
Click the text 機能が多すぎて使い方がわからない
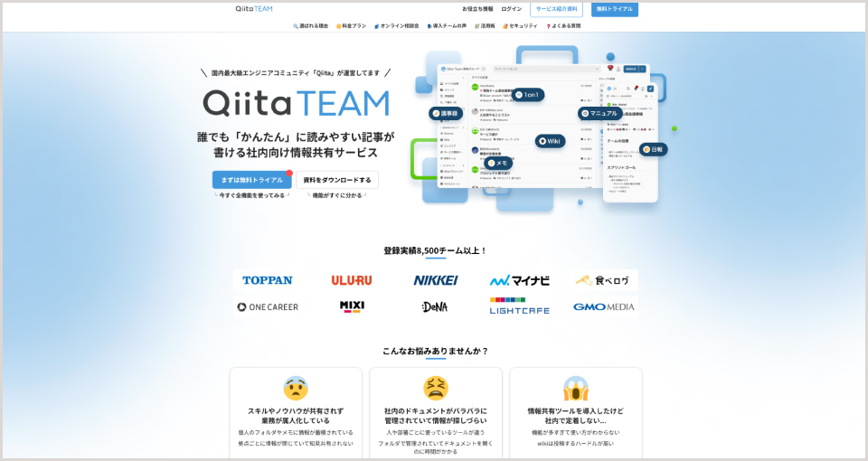pos(576,433)
